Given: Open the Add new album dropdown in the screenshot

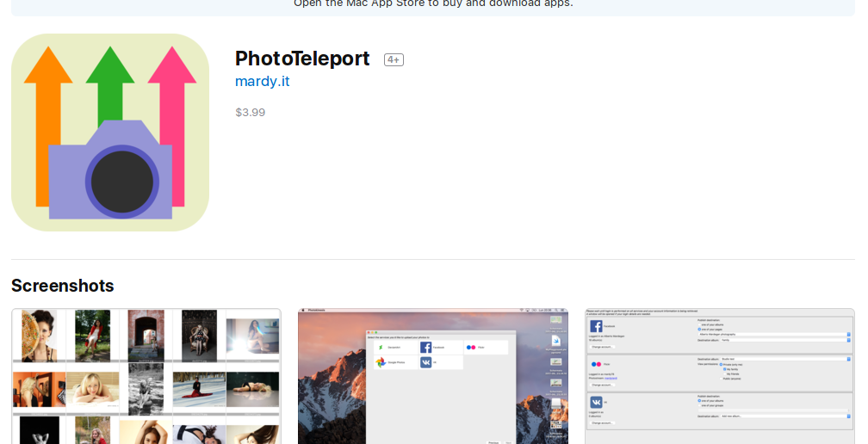Looking at the screenshot, I should pos(785,416).
